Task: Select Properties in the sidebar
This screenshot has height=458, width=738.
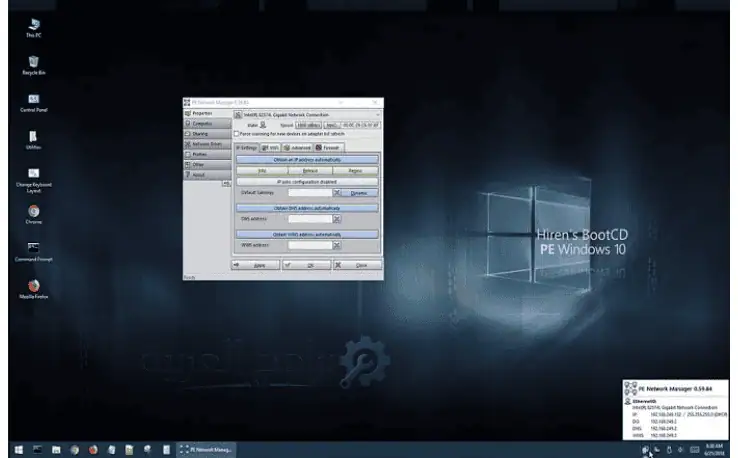Action: (208, 113)
